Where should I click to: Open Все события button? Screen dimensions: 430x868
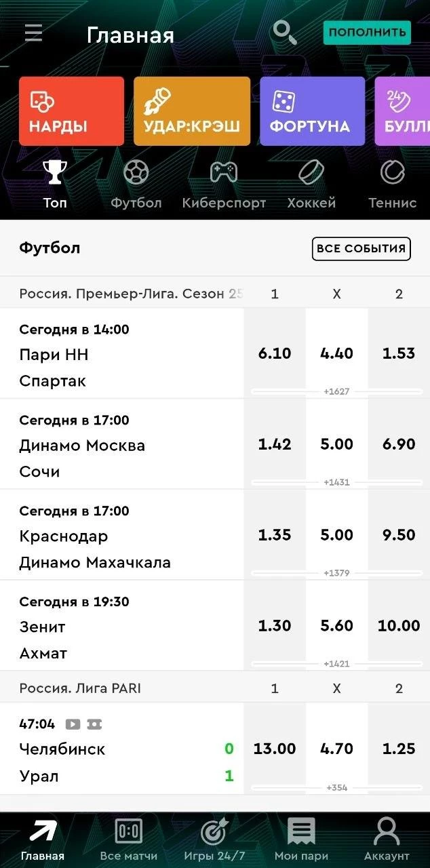361,248
